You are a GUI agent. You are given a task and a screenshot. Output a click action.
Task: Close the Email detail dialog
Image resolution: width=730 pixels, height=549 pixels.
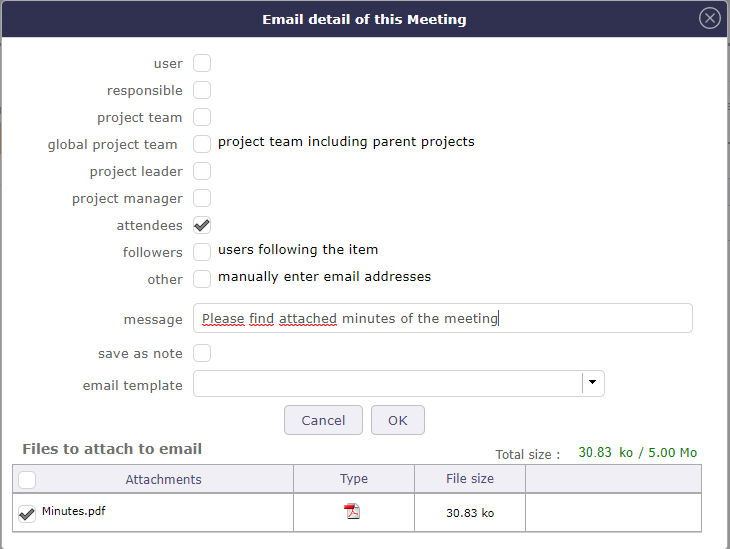click(710, 18)
